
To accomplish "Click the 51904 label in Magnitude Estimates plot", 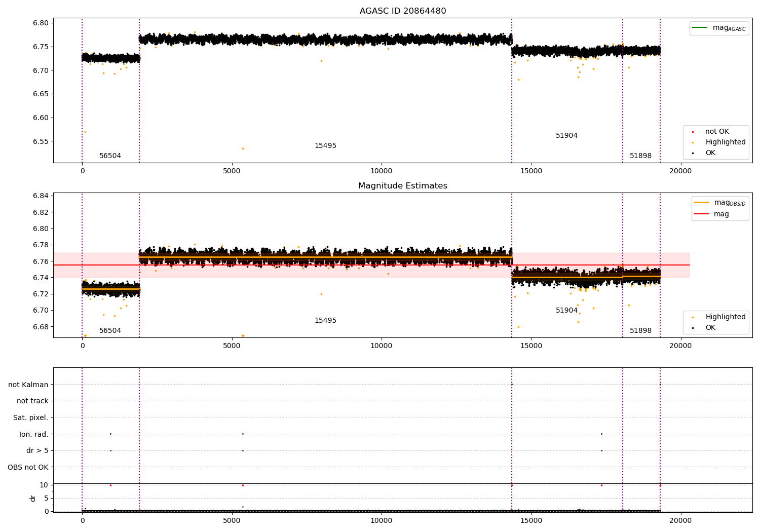I will point(566,311).
